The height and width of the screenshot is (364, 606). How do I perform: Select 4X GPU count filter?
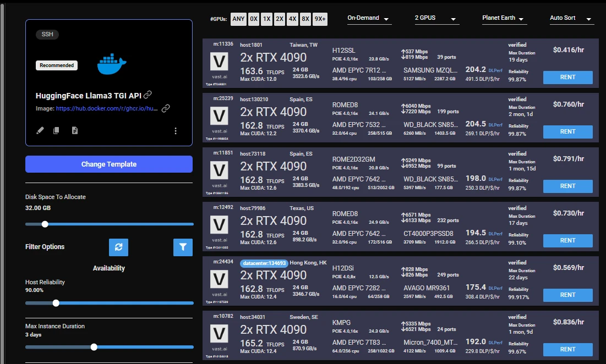(x=293, y=19)
